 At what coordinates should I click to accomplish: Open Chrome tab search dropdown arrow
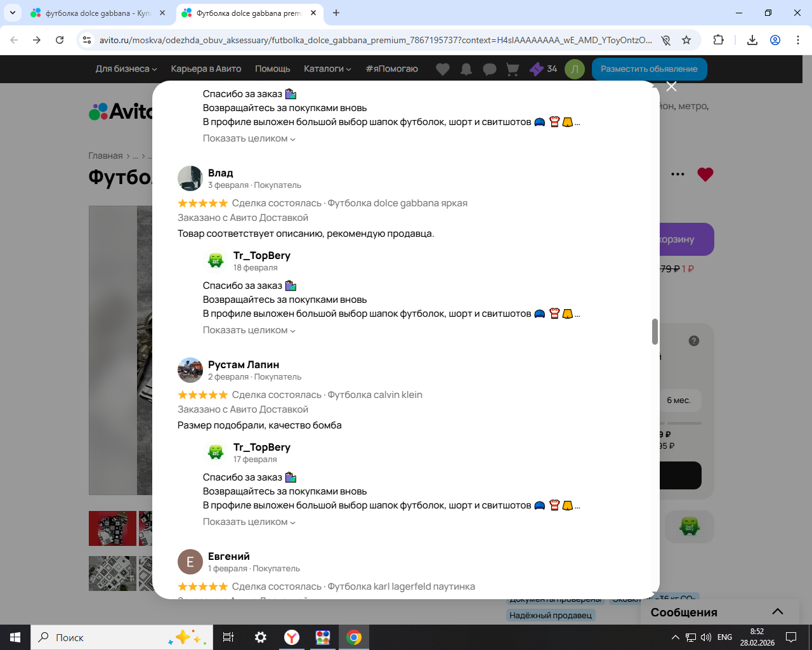coord(13,13)
